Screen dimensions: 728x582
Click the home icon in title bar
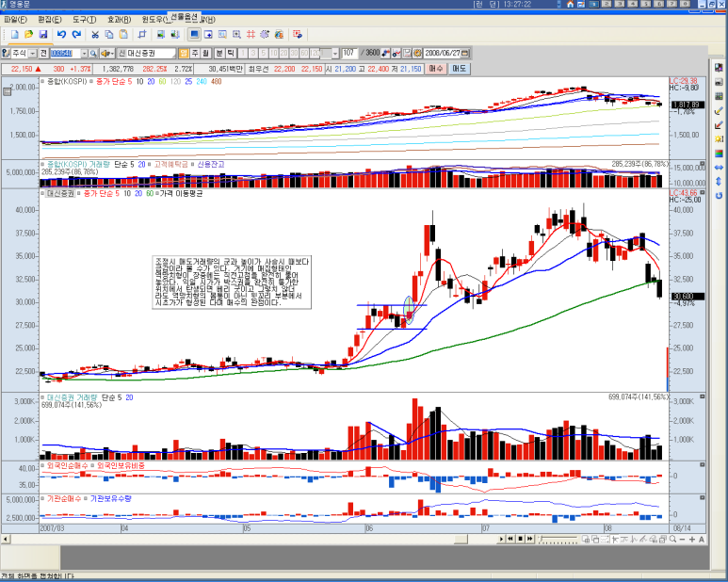click(571, 4)
